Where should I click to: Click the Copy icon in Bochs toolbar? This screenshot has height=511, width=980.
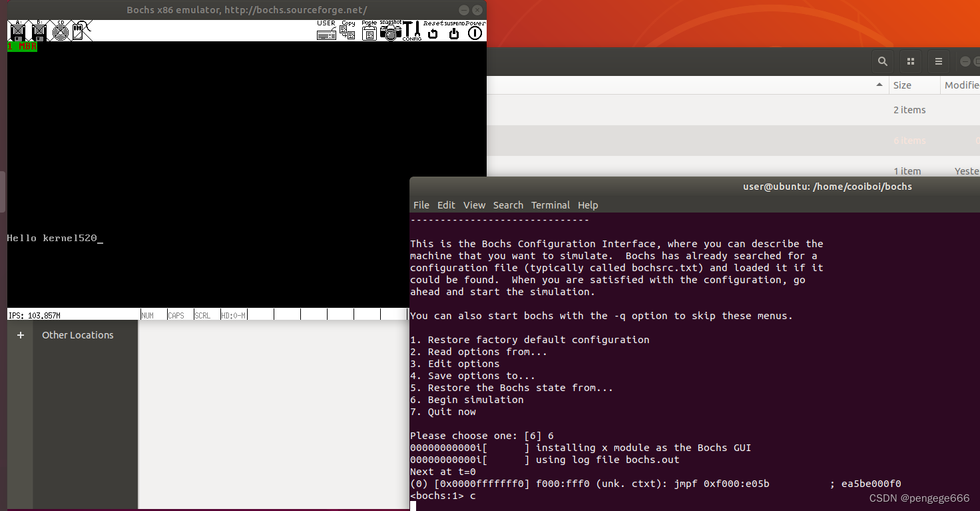point(348,31)
